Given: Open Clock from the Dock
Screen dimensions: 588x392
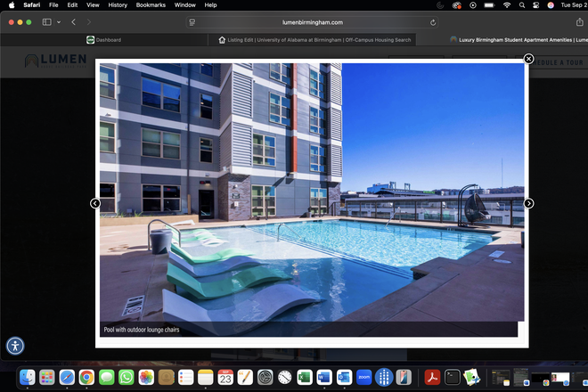Looking at the screenshot, I should [284, 378].
